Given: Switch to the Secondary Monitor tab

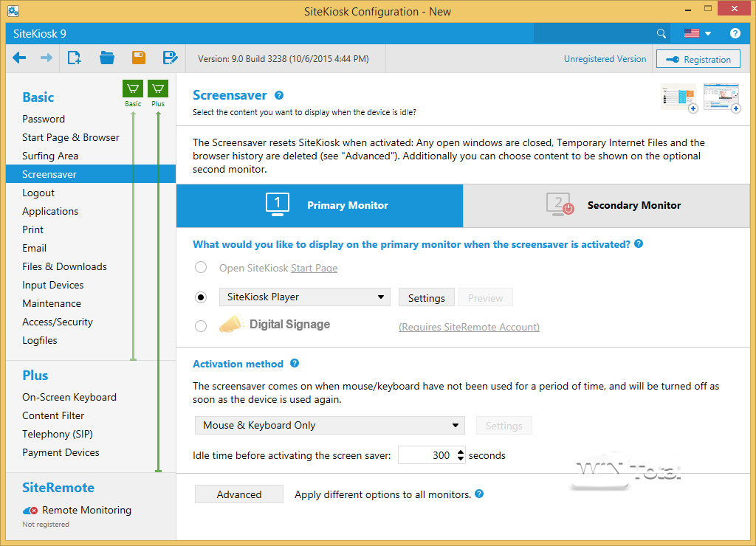Looking at the screenshot, I should [x=607, y=206].
